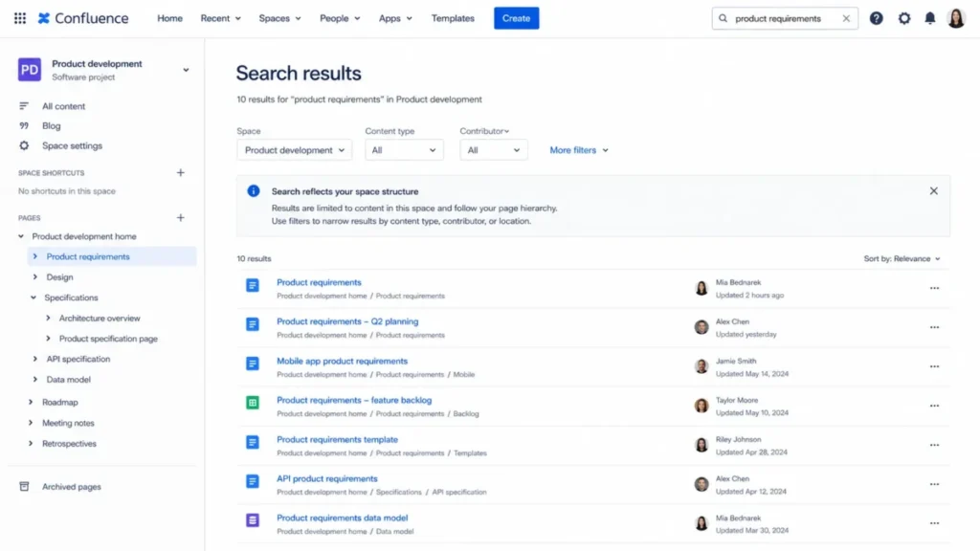
Task: Collapse Product development home tree
Action: (x=21, y=236)
